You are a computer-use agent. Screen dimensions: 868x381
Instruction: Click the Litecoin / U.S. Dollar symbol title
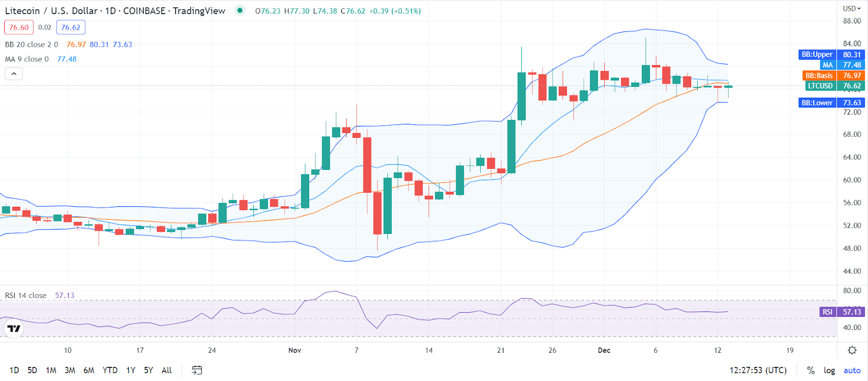pyautogui.click(x=51, y=10)
